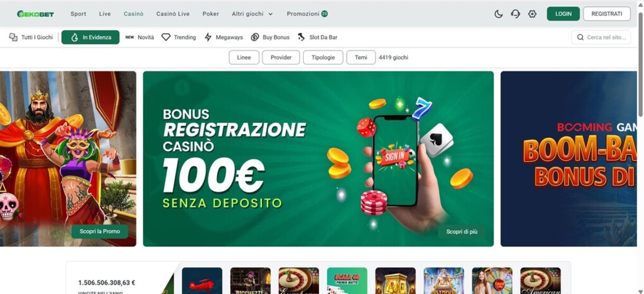Click Scopri di più on bonus banner
The width and height of the screenshot is (644, 294).
[x=462, y=232]
